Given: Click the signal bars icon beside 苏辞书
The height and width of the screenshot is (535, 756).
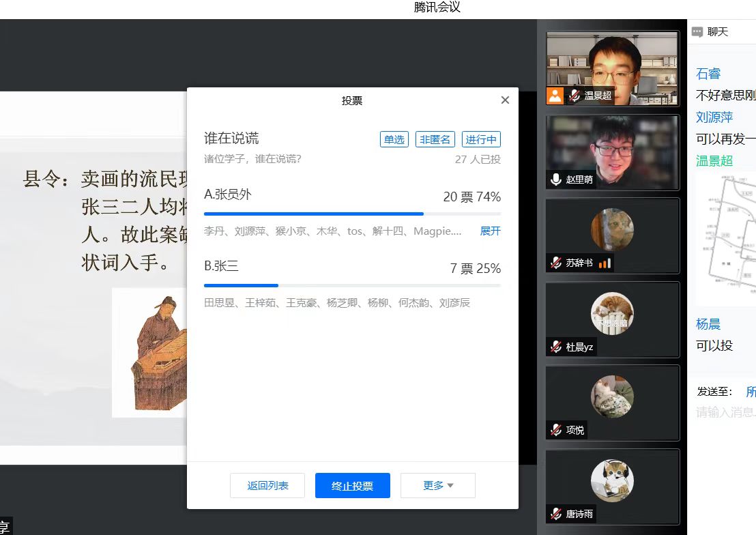Looking at the screenshot, I should (x=605, y=263).
